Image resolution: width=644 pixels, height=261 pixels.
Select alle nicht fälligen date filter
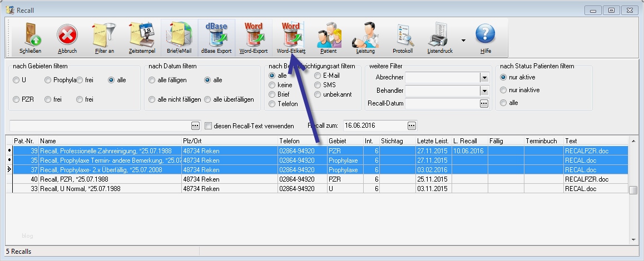pyautogui.click(x=152, y=99)
